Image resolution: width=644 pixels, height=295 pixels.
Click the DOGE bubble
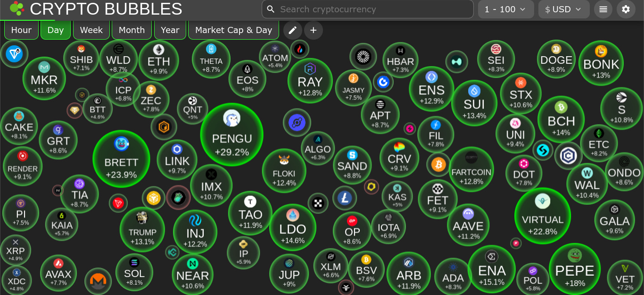click(556, 59)
